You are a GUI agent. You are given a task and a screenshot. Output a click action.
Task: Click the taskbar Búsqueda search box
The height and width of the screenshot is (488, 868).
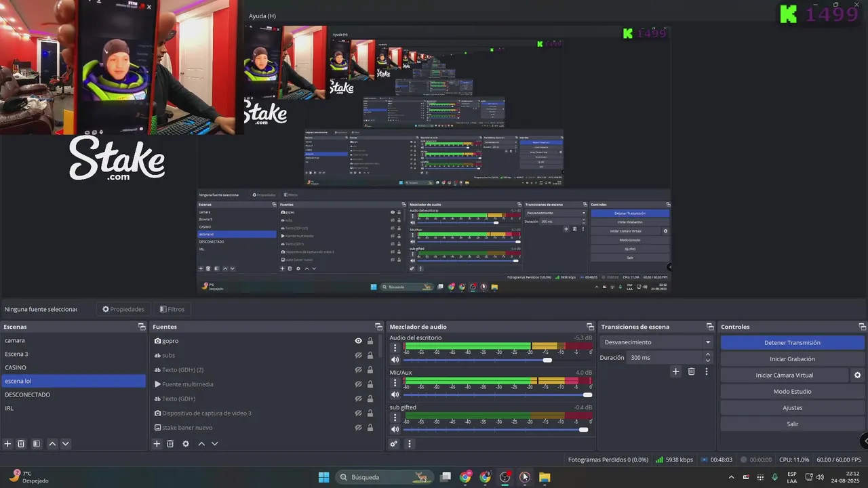385,477
